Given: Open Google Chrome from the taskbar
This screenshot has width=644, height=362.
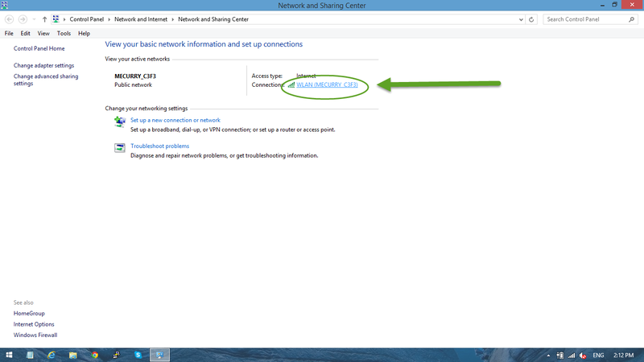Looking at the screenshot, I should point(94,355).
